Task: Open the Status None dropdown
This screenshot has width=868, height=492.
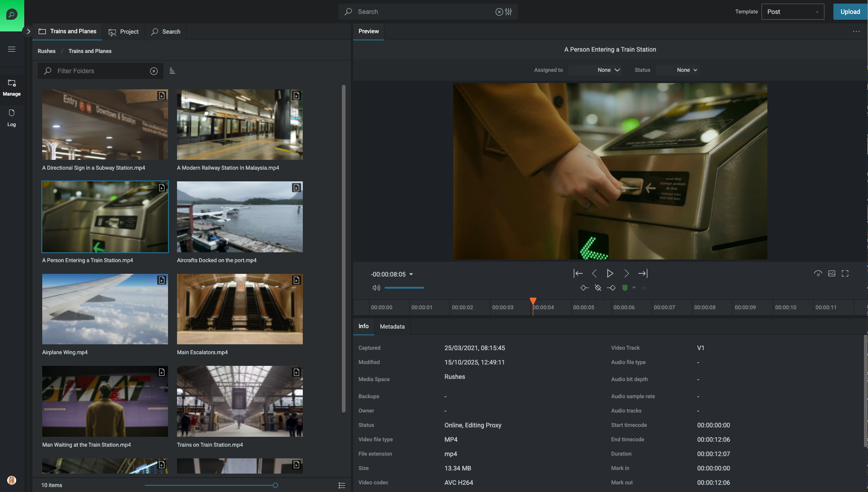Action: (687, 70)
